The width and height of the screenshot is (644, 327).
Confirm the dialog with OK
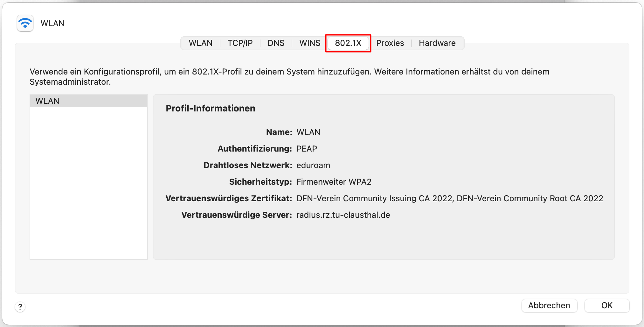click(606, 305)
